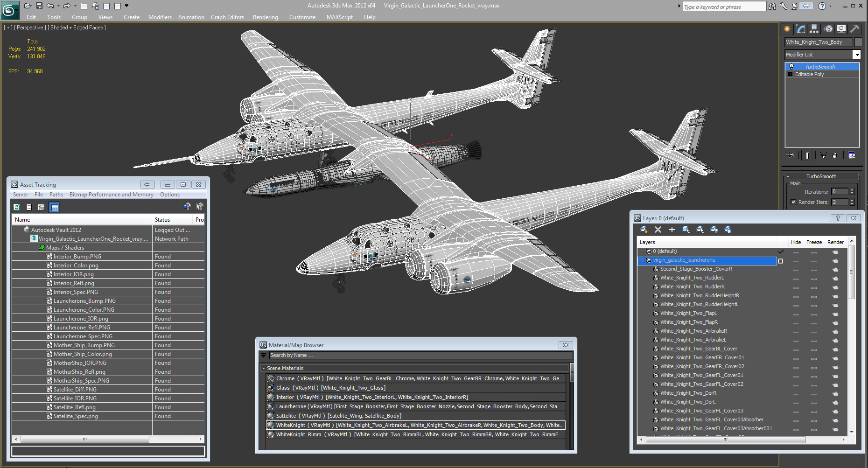Click Make Unique icon below modifier stack
The height and width of the screenshot is (468, 868).
(x=824, y=155)
